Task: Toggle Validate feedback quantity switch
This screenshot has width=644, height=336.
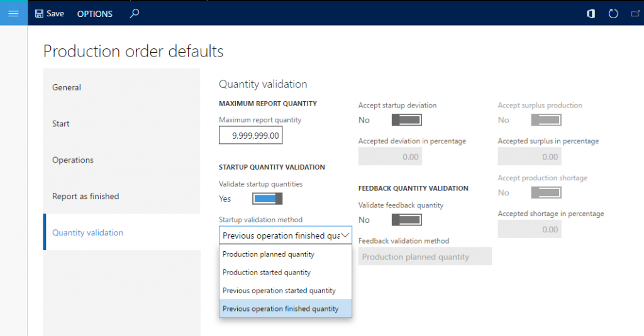Action: [407, 220]
